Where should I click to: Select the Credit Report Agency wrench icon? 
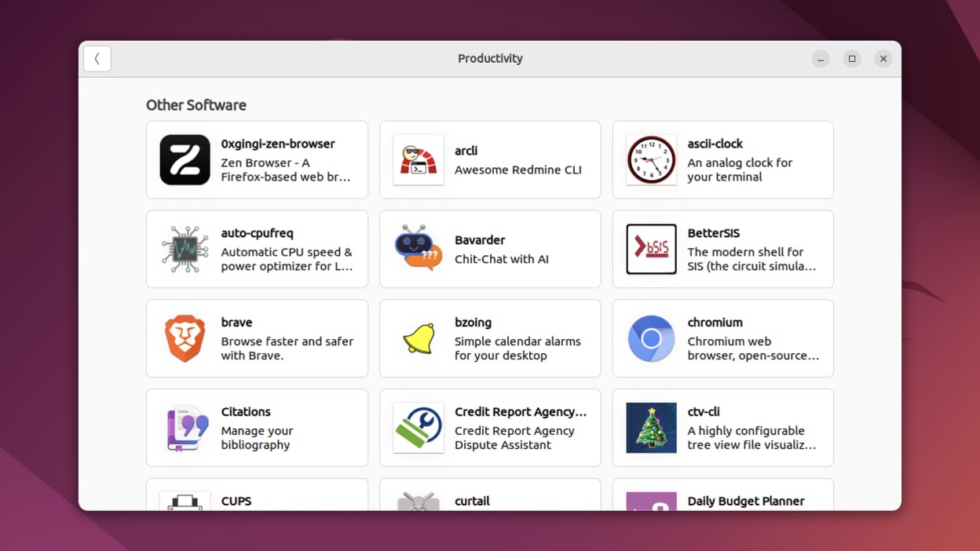(x=418, y=429)
